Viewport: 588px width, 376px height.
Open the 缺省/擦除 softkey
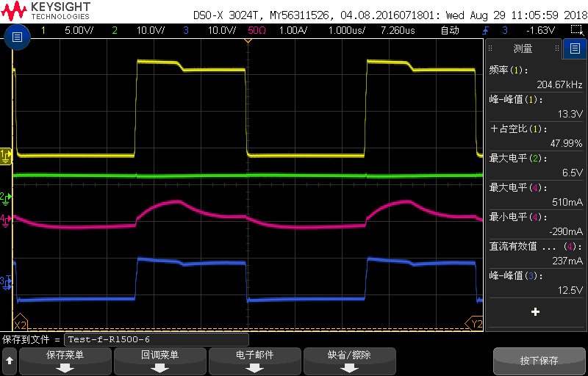(x=350, y=361)
